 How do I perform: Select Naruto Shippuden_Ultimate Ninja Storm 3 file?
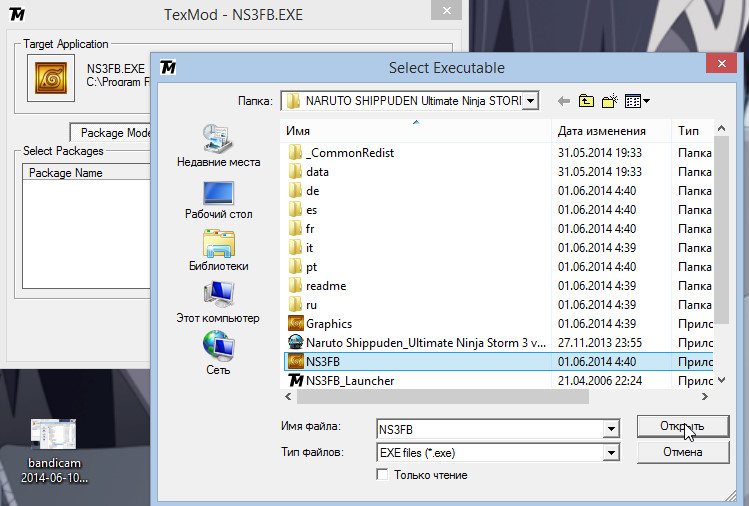[417, 343]
